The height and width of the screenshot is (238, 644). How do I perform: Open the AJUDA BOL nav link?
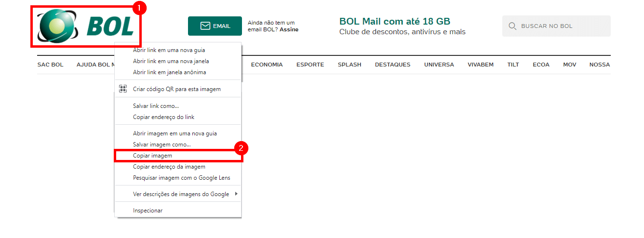coord(95,65)
